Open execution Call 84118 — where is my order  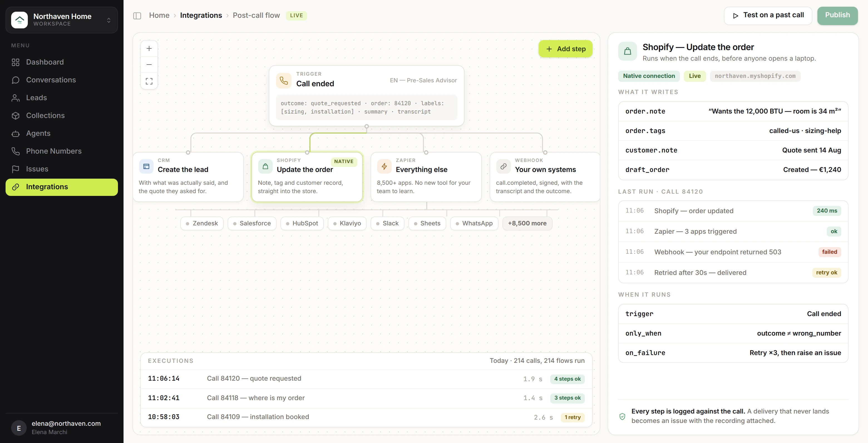coord(366,398)
